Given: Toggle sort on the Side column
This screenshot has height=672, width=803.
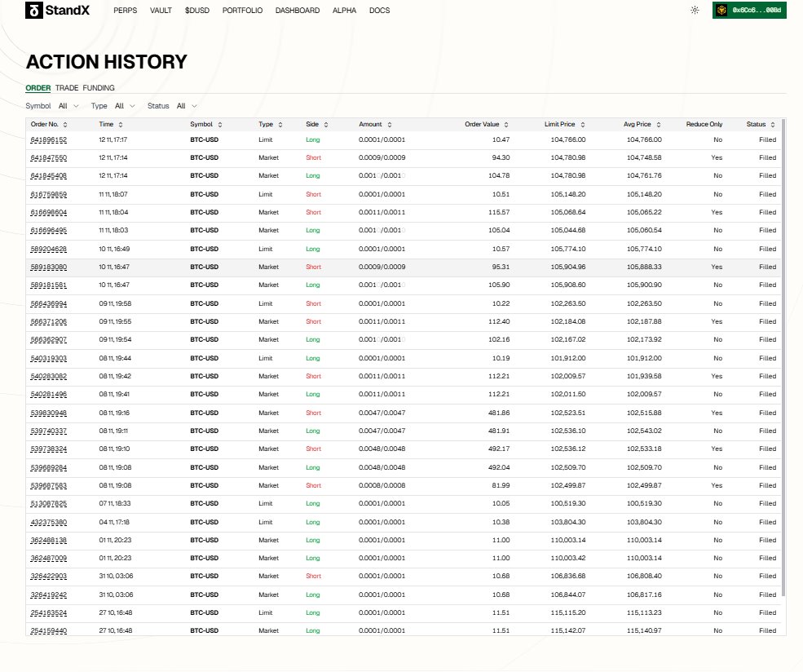Looking at the screenshot, I should click(323, 124).
